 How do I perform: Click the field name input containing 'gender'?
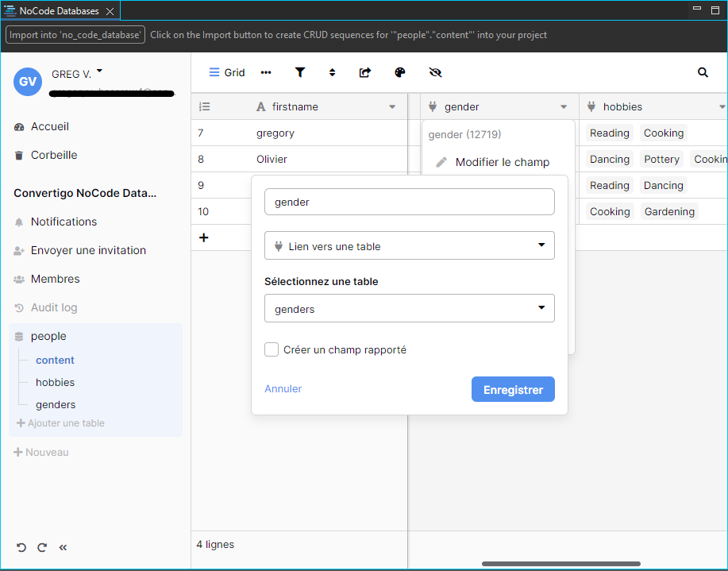(409, 202)
